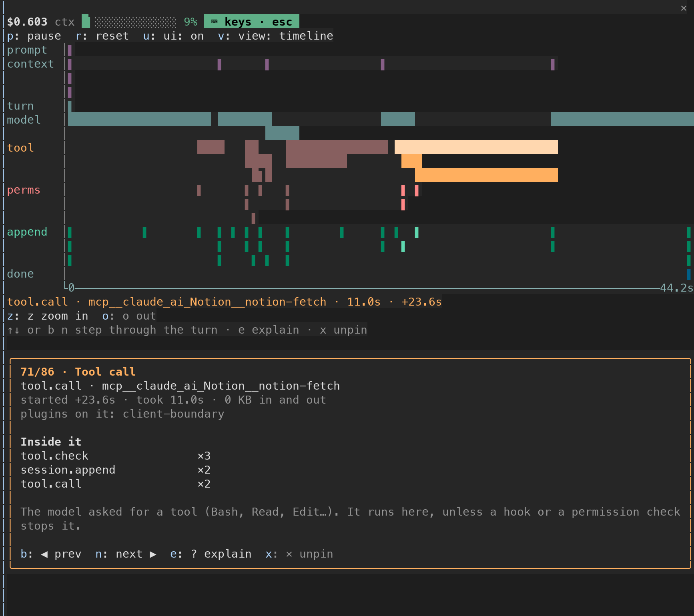Screen dimensions: 694x616
Task: Click the first long model span bar
Action: pyautogui.click(x=139, y=119)
